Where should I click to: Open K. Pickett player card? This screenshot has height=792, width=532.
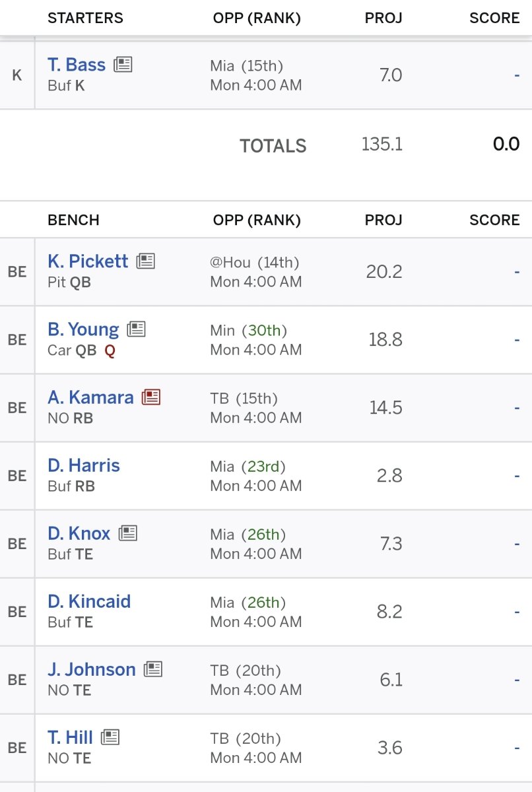(88, 261)
